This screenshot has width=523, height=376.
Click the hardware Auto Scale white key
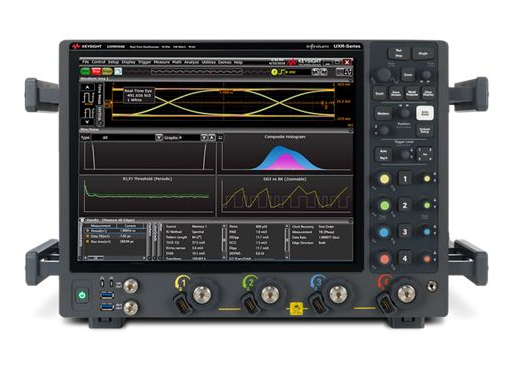[x=425, y=113]
